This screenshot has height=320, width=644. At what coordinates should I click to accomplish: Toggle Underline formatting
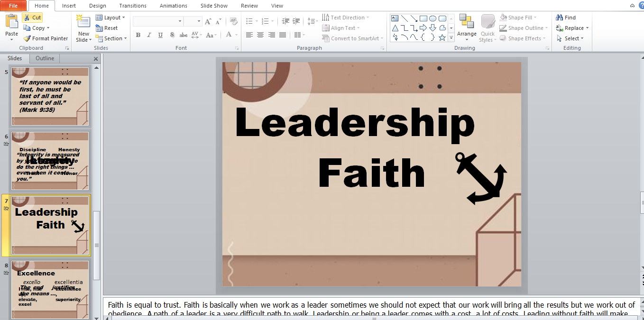160,35
